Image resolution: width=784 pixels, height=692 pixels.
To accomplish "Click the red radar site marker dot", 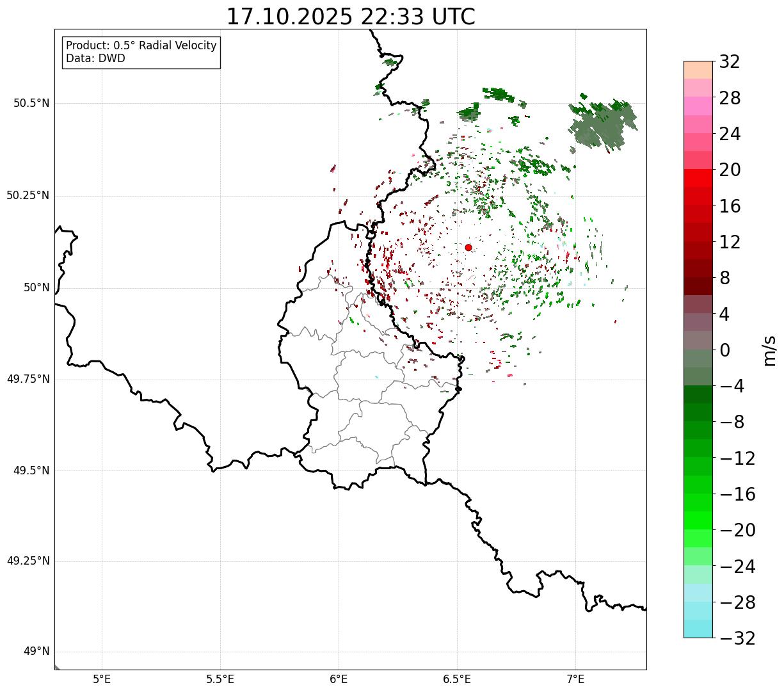I will click(468, 247).
